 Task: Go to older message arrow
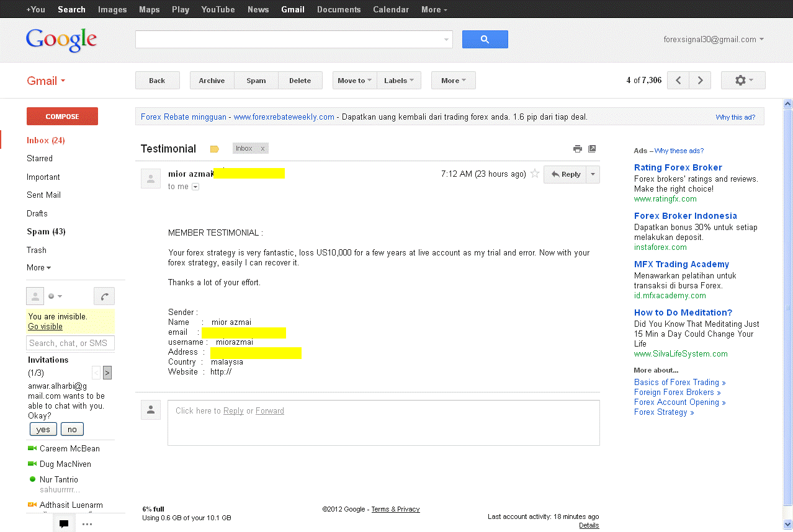click(x=701, y=81)
